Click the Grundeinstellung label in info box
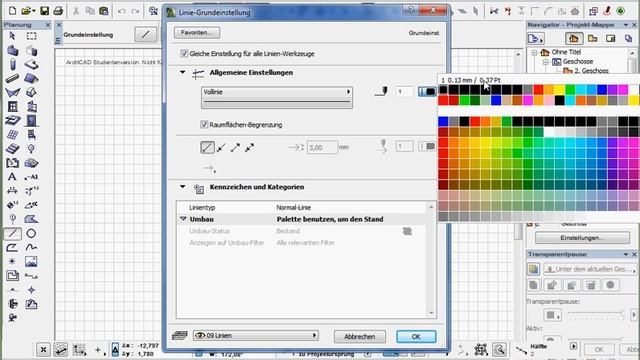Viewport: 640px width, 360px height. coord(88,35)
